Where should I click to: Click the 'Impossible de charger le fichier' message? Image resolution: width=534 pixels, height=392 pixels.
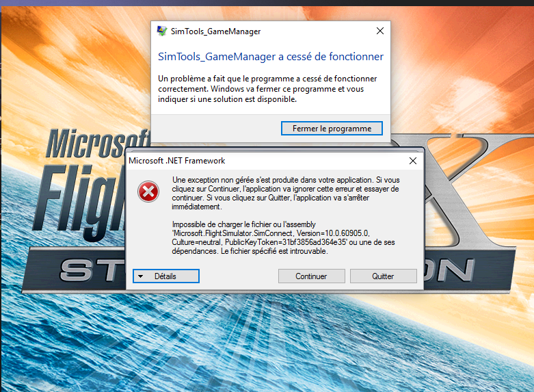click(283, 238)
